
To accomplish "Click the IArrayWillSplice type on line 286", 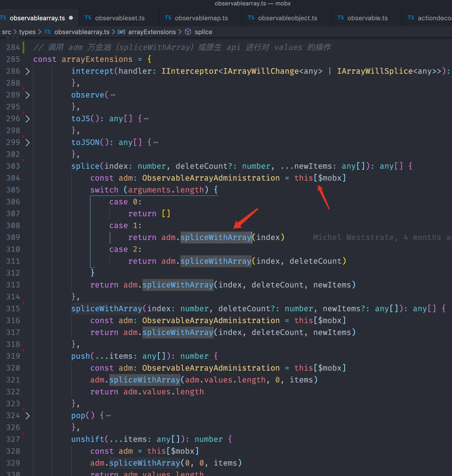I will [x=375, y=71].
